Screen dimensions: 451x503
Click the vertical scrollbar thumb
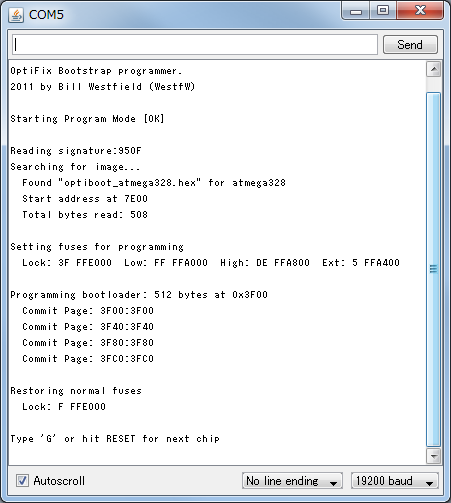click(434, 269)
